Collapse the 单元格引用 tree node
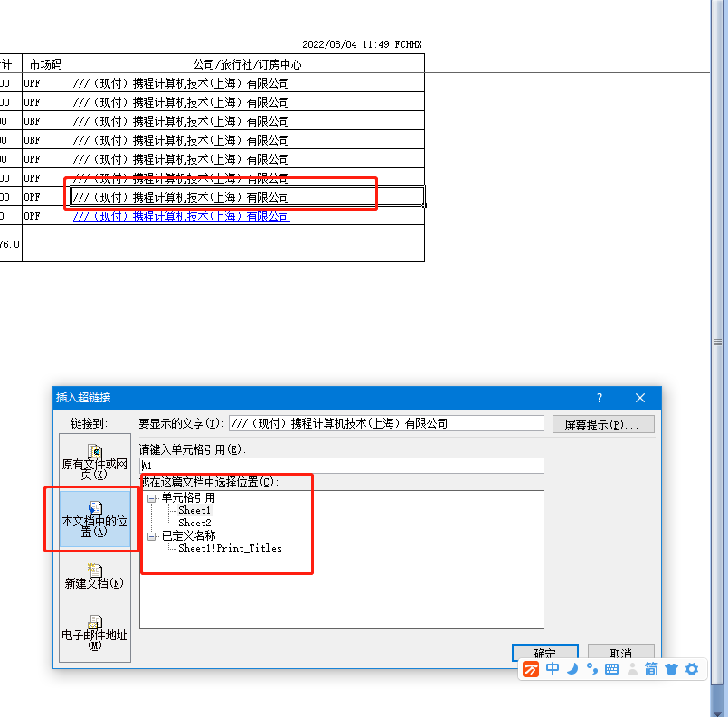728x717 pixels. coord(151,498)
